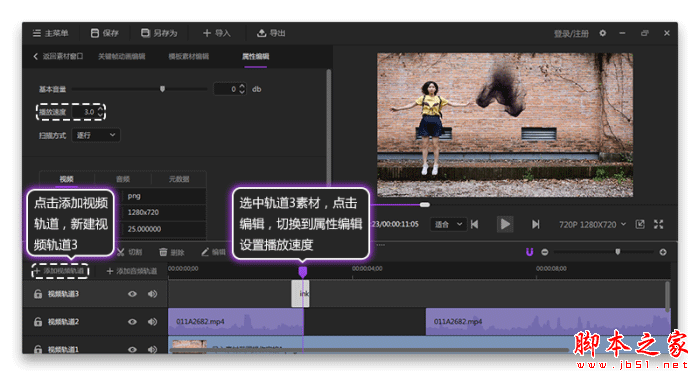Select second 011A2682.mp4 clip on track 2
The width and height of the screenshot is (700, 376).
(x=548, y=322)
